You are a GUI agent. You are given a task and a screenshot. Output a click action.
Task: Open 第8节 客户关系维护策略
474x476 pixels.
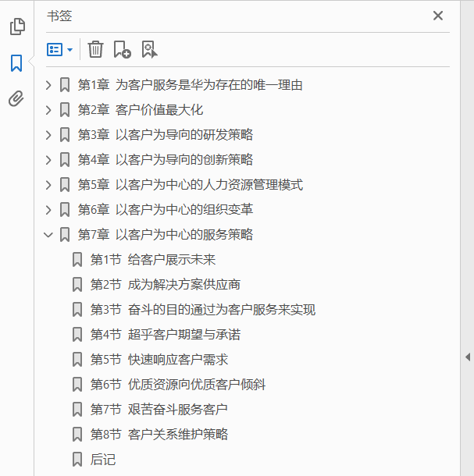click(159, 434)
